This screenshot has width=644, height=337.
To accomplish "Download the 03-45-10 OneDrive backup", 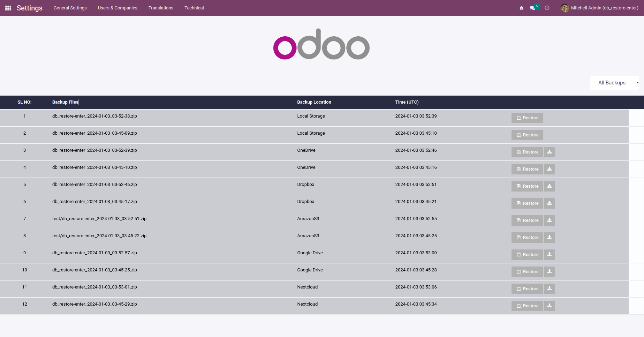I will point(550,169).
